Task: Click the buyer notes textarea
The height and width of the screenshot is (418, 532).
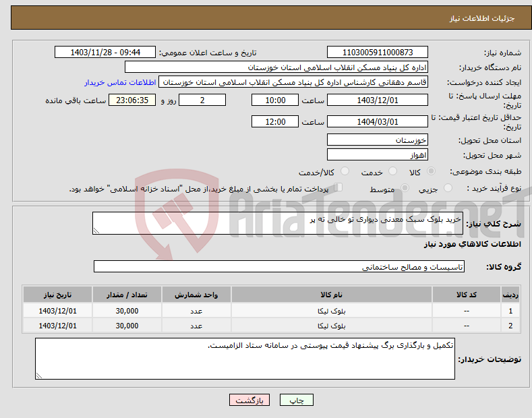Action: click(x=245, y=359)
